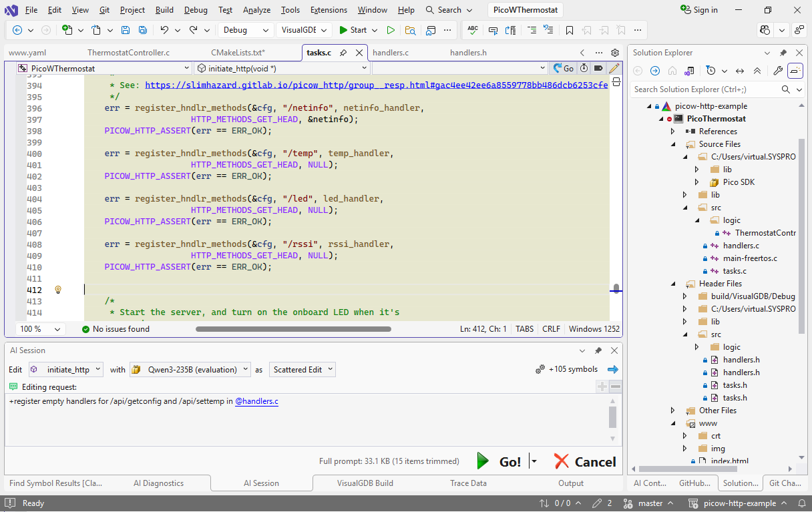Switch to the handlers.c editor tab
The image size is (812, 512).
click(391, 53)
